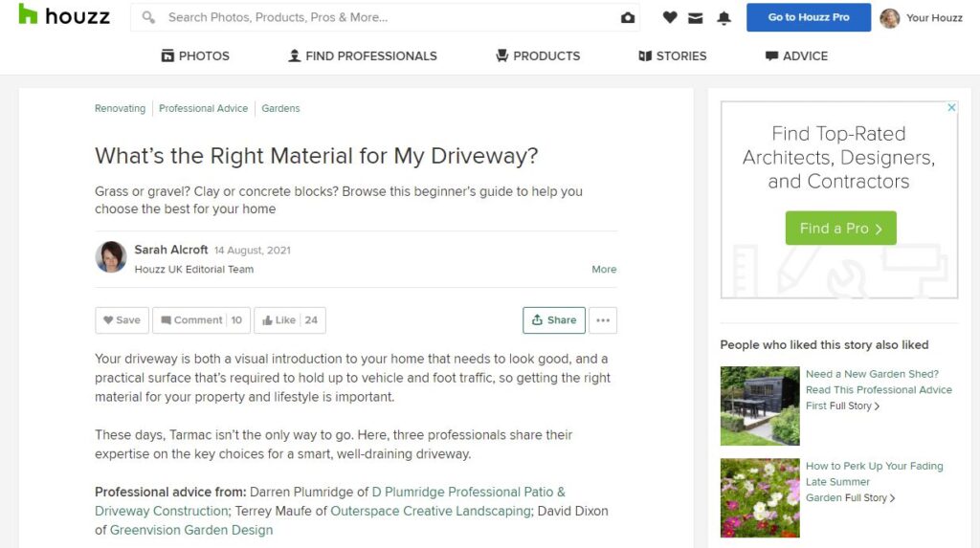980x548 pixels.
Task: Open the Houzz logo home link
Action: [x=64, y=15]
